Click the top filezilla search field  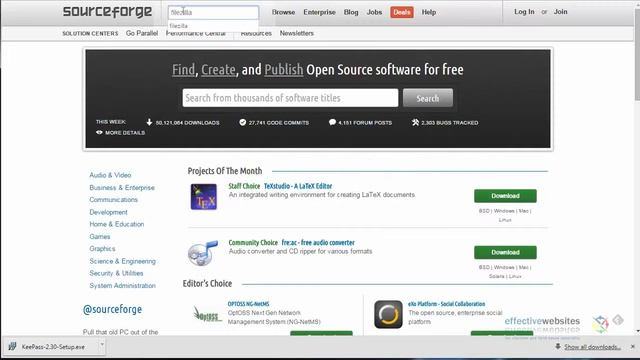213,12
